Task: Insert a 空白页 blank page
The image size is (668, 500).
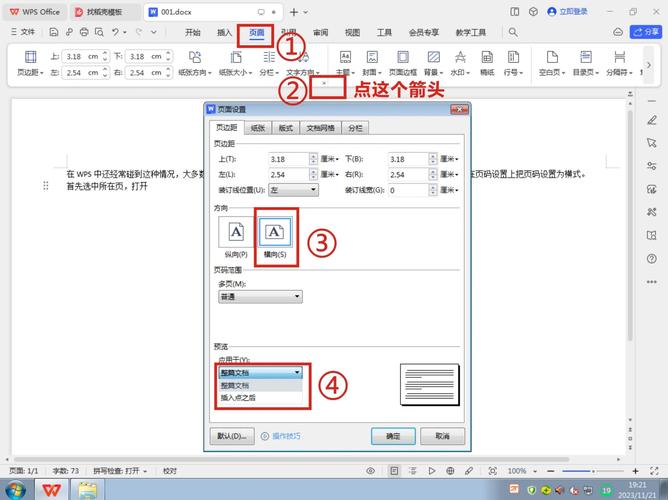Action: pos(552,63)
